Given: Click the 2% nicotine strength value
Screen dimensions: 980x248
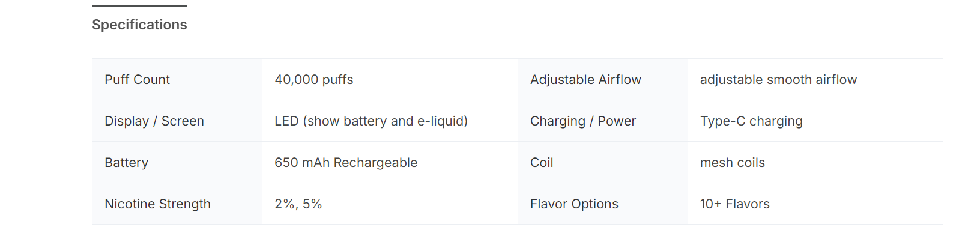Looking at the screenshot, I should coord(284,204).
